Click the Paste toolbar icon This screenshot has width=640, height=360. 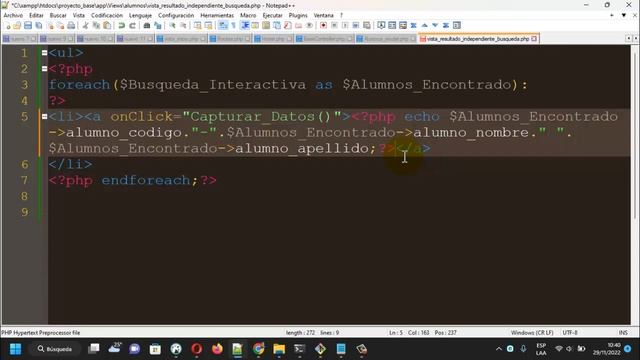click(x=107, y=25)
